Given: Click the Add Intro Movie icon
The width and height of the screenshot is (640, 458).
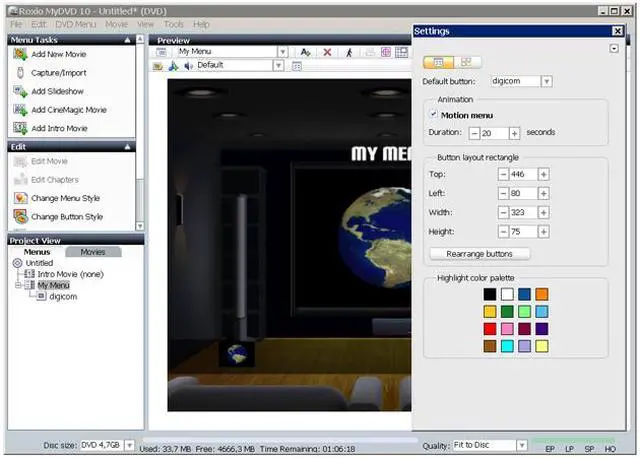Looking at the screenshot, I should [x=20, y=129].
